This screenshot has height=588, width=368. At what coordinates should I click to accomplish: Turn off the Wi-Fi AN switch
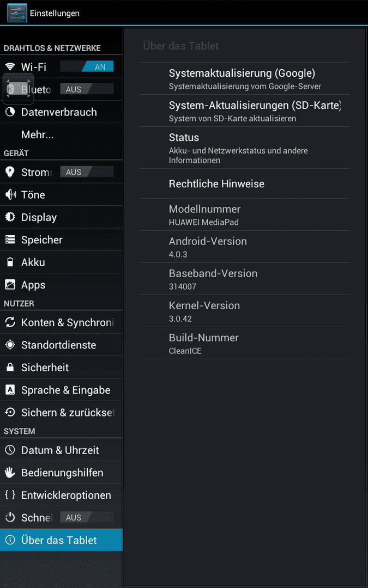pyautogui.click(x=87, y=67)
